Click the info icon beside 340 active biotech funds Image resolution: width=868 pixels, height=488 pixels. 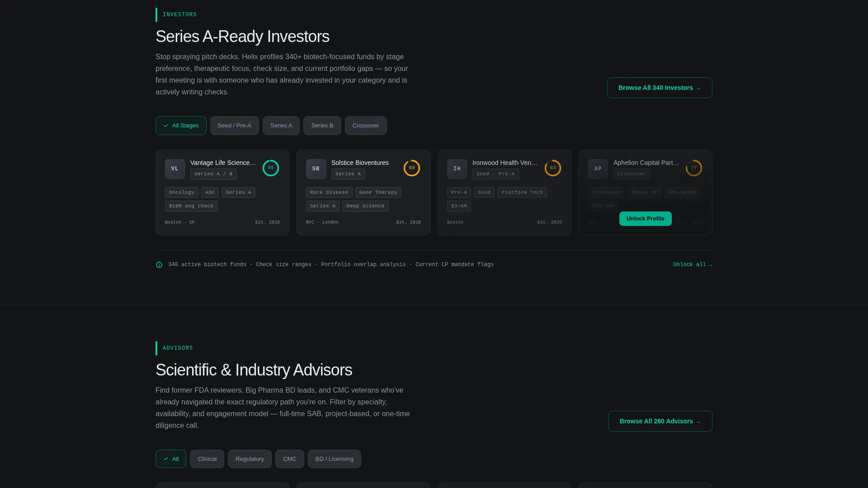coord(159,265)
